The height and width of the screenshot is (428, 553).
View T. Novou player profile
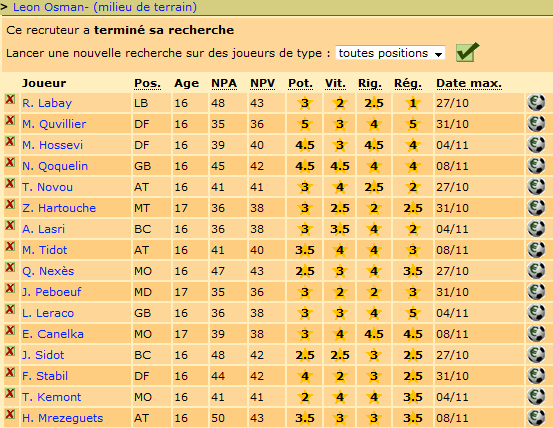(x=47, y=187)
